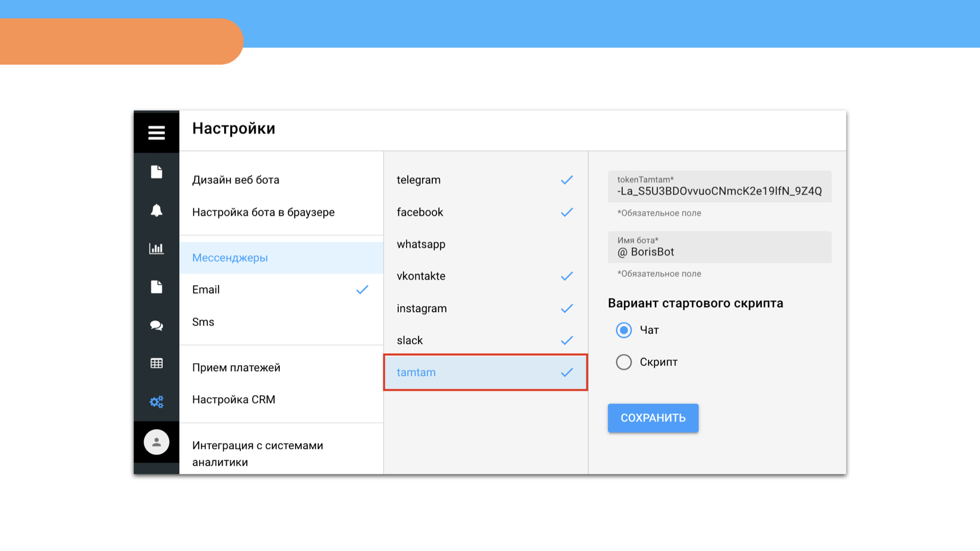The height and width of the screenshot is (551, 980).
Task: Open the bell notifications icon in sidebar
Action: (156, 210)
